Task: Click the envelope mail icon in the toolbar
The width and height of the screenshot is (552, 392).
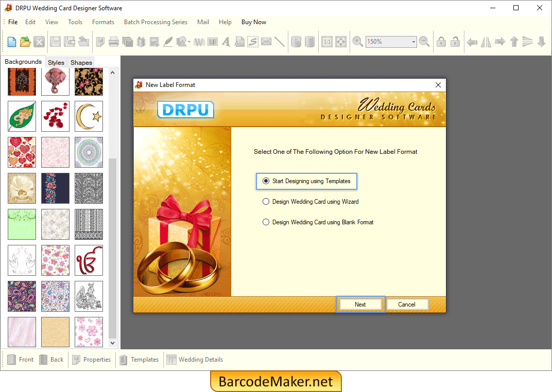Action: click(266, 42)
